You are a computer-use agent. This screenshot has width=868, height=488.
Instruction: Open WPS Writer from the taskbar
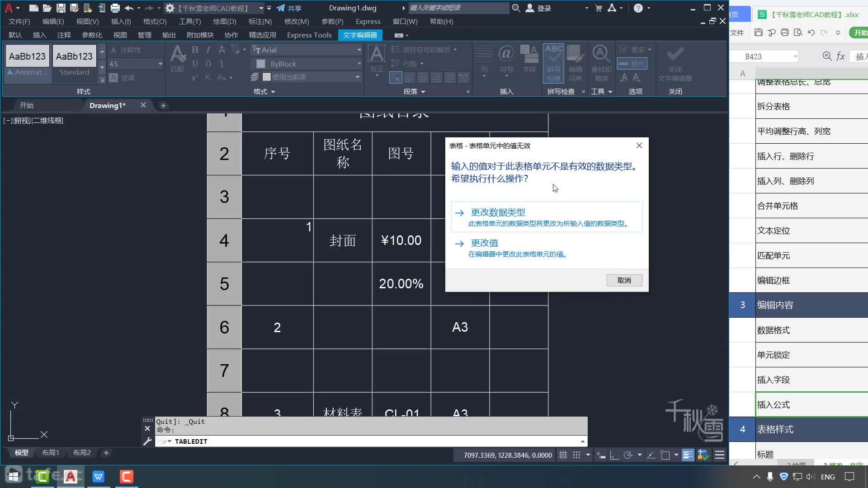pyautogui.click(x=98, y=477)
